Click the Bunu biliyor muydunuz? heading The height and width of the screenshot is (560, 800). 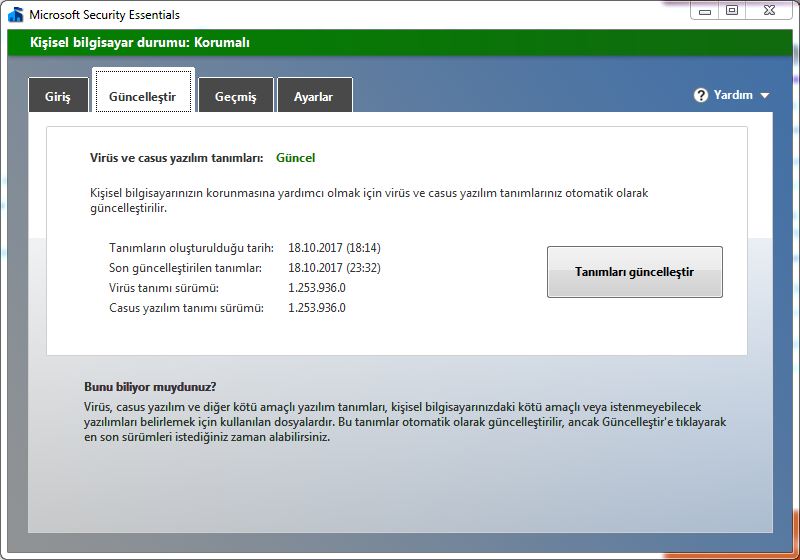pos(150,387)
